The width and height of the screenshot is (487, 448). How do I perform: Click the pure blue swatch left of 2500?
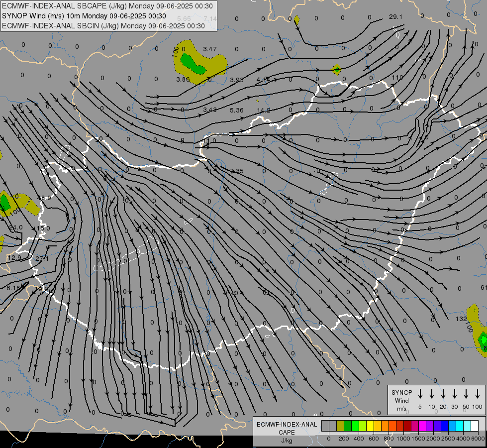coord(444,426)
